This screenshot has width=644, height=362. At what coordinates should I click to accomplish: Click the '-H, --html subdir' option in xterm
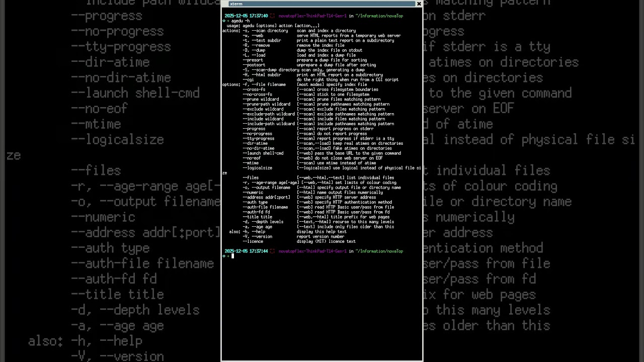tap(262, 75)
